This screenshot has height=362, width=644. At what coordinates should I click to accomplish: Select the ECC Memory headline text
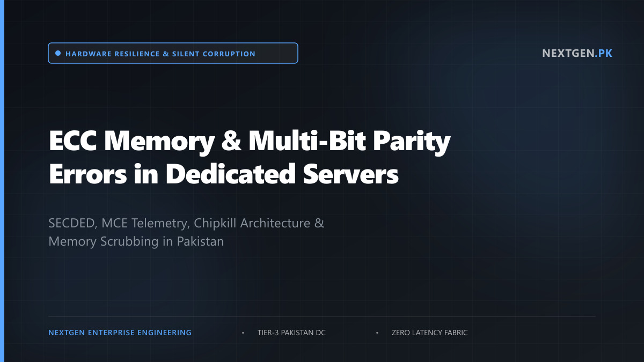[250, 158]
